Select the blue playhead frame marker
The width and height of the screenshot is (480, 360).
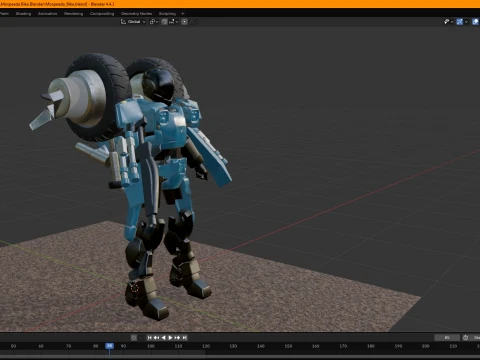pyautogui.click(x=109, y=346)
